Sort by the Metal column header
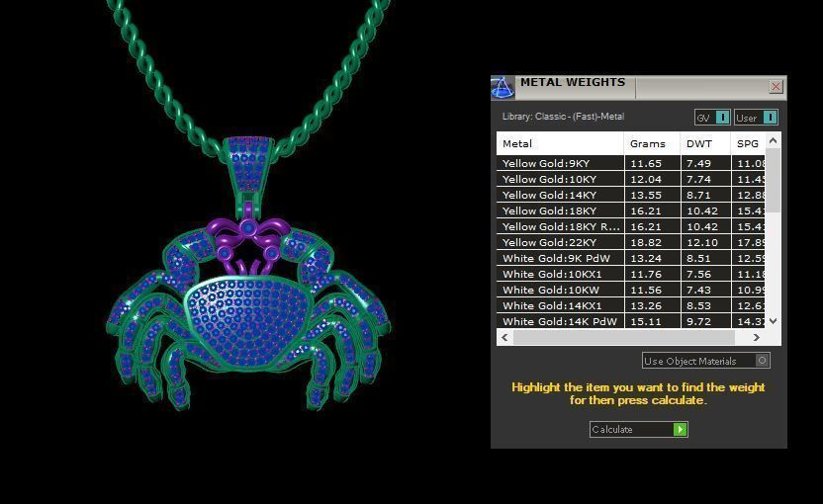Viewport: 823px width, 504px height. 560,143
